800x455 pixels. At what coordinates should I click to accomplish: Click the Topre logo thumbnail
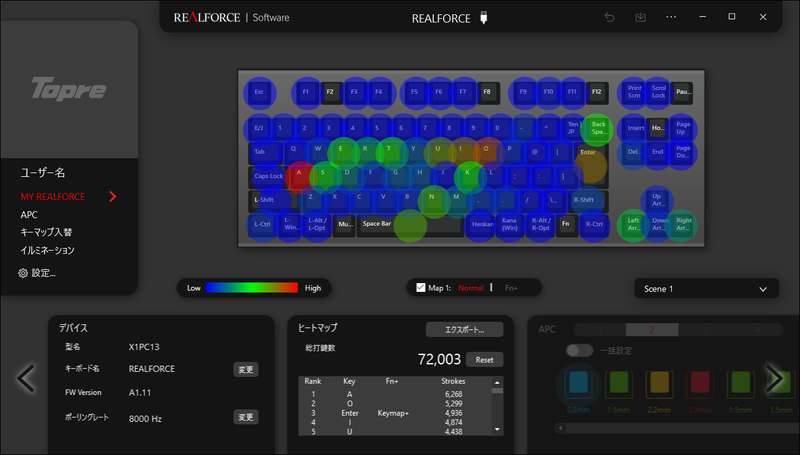coord(69,89)
